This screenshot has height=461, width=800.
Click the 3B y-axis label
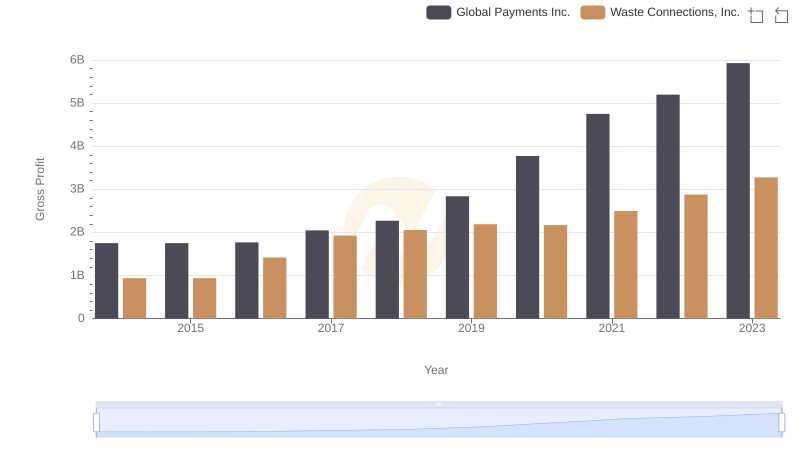point(77,189)
